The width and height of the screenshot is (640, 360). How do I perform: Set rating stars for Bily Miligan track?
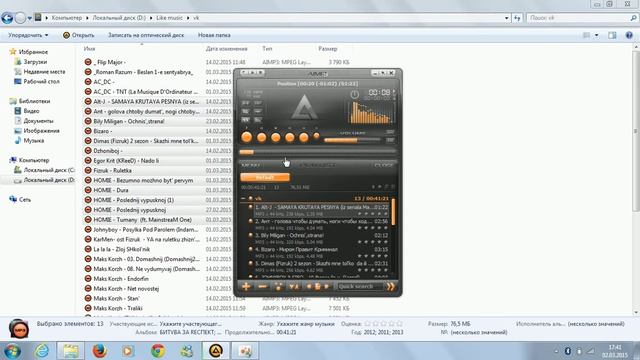click(372, 242)
